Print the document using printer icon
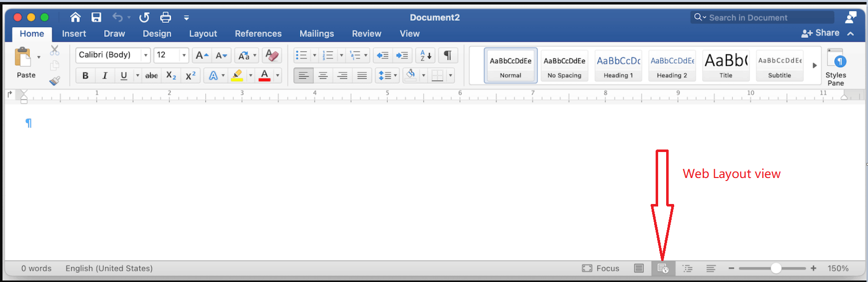868x282 pixels. (165, 17)
